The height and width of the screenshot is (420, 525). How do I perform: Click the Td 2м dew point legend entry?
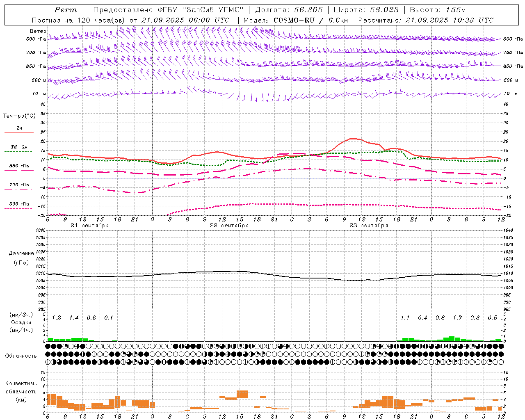coord(19,147)
